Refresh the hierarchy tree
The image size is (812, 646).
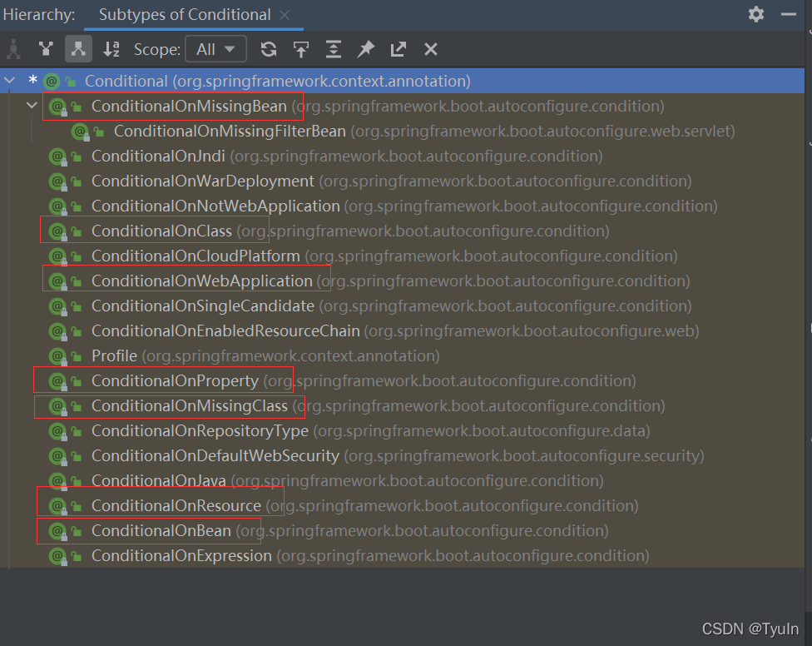coord(268,49)
